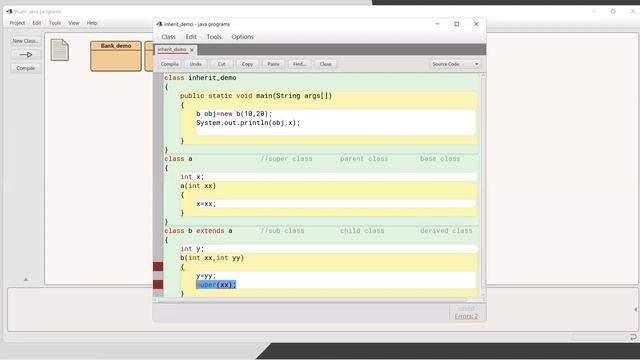Click the error marker beside super(xx) line
This screenshot has height=360, width=640.
tap(158, 284)
